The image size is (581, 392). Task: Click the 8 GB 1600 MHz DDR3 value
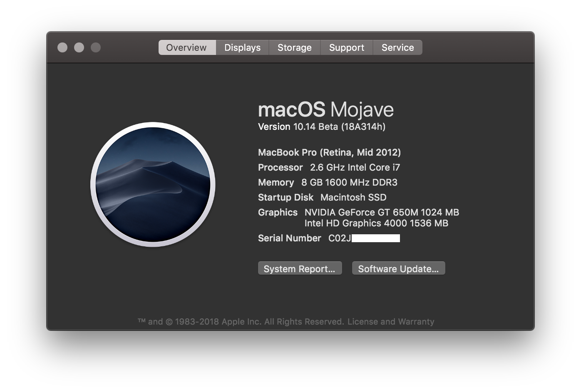click(x=349, y=182)
